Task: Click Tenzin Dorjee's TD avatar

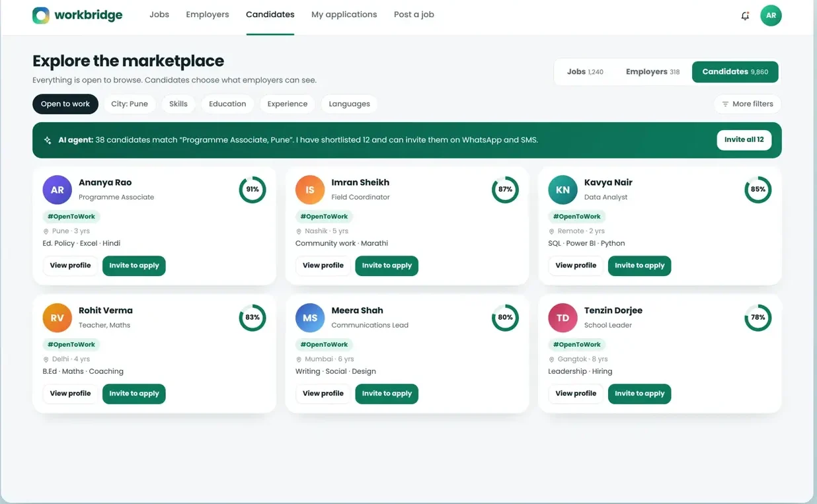Action: (563, 318)
